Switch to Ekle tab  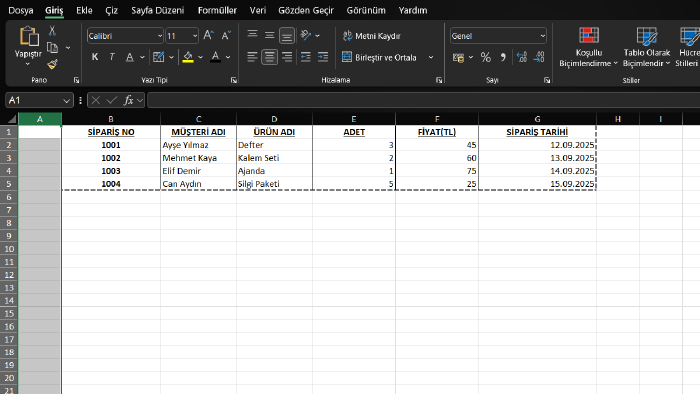(84, 10)
